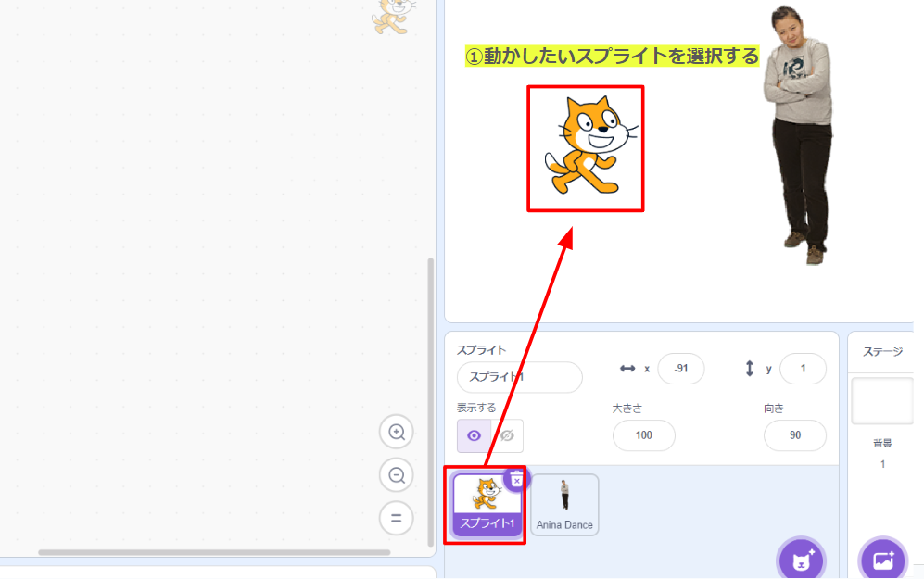Edit the sprite name field
Screen dimensions: 924x579
pos(519,377)
